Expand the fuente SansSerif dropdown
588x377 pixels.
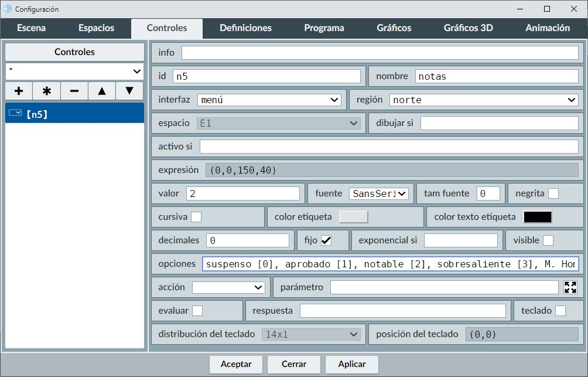click(x=378, y=193)
